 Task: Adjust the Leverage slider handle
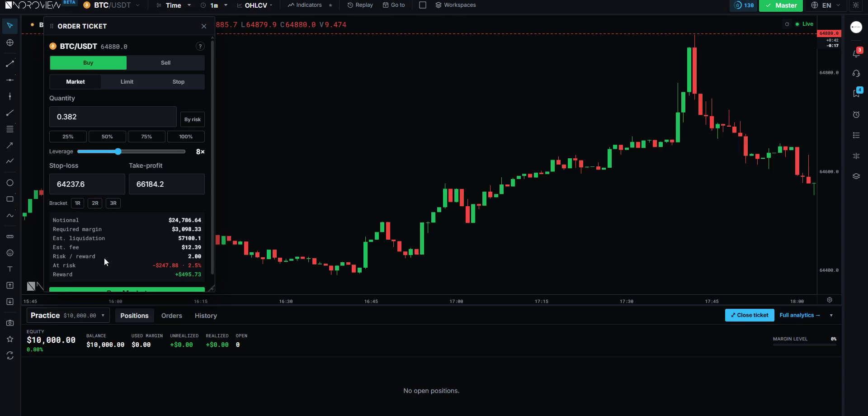pyautogui.click(x=118, y=151)
